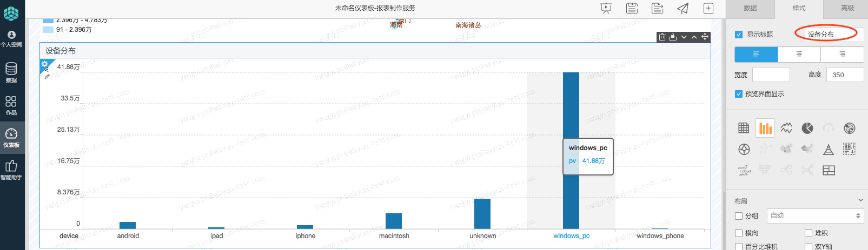Click the lock icon on chart toolbar
The width and height of the screenshot is (868, 250).
tap(673, 37)
